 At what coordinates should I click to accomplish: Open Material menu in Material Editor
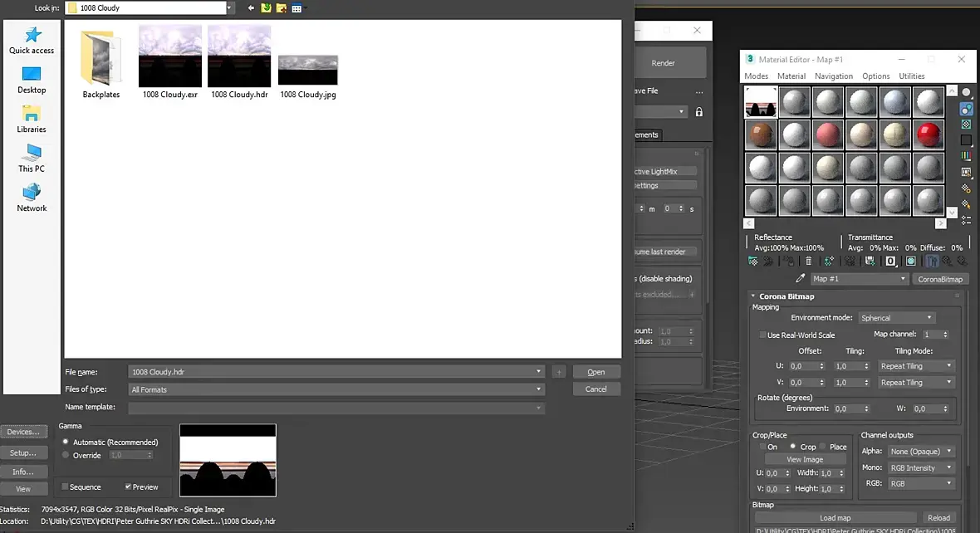point(791,76)
